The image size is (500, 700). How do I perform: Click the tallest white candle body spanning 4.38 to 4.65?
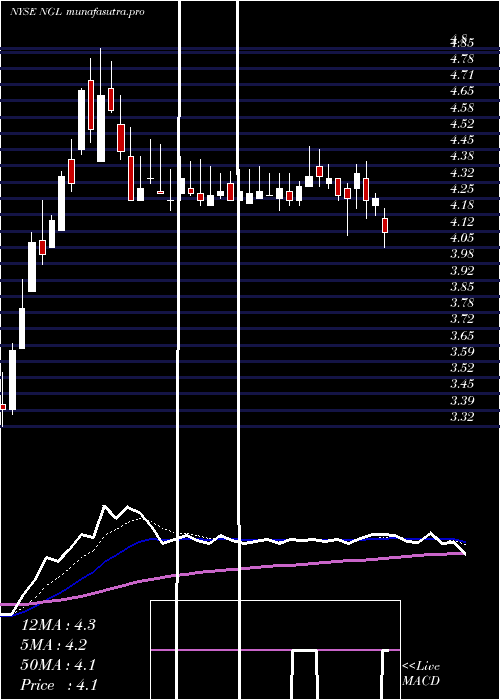tap(101, 129)
